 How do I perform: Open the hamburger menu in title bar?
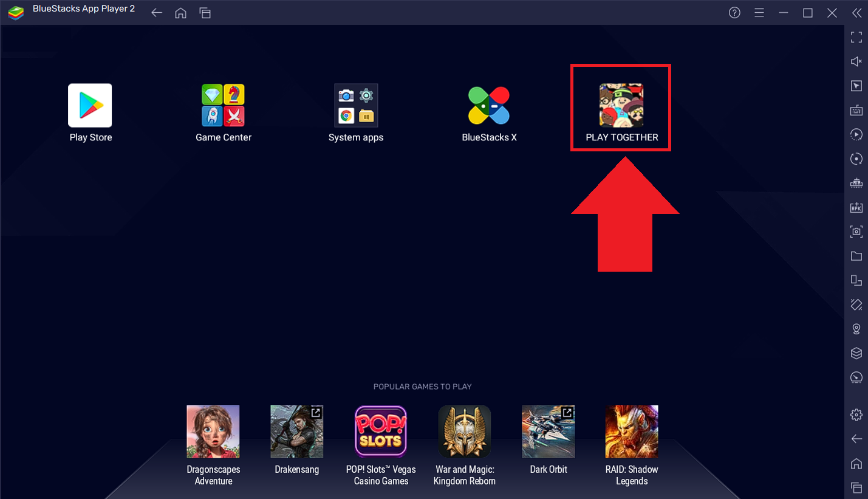[759, 13]
